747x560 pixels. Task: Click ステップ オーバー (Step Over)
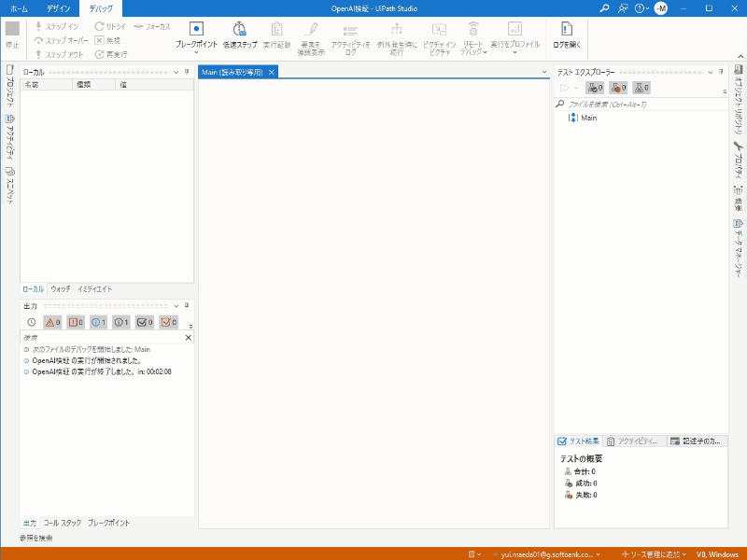tap(62, 40)
